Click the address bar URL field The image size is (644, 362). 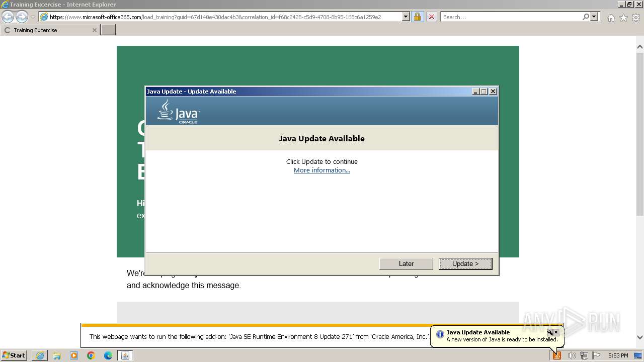(x=220, y=17)
